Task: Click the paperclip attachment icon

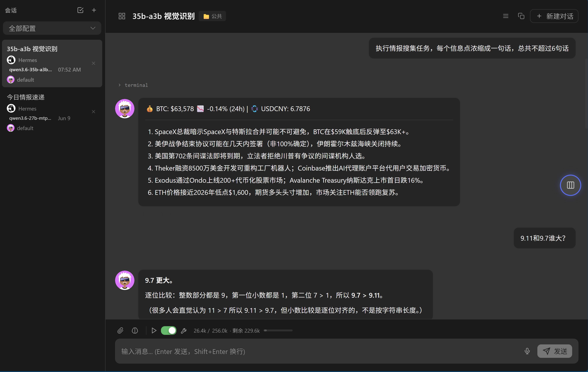Action: [x=120, y=331]
